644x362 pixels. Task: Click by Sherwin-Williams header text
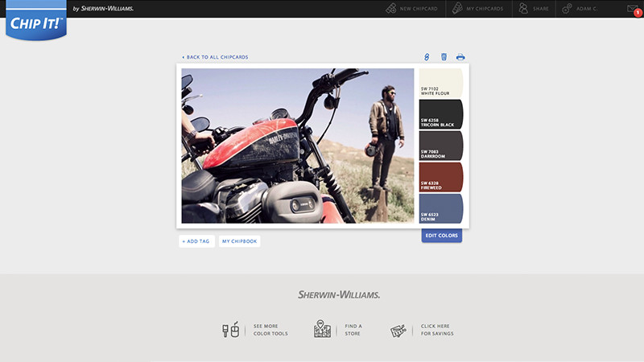(x=103, y=9)
